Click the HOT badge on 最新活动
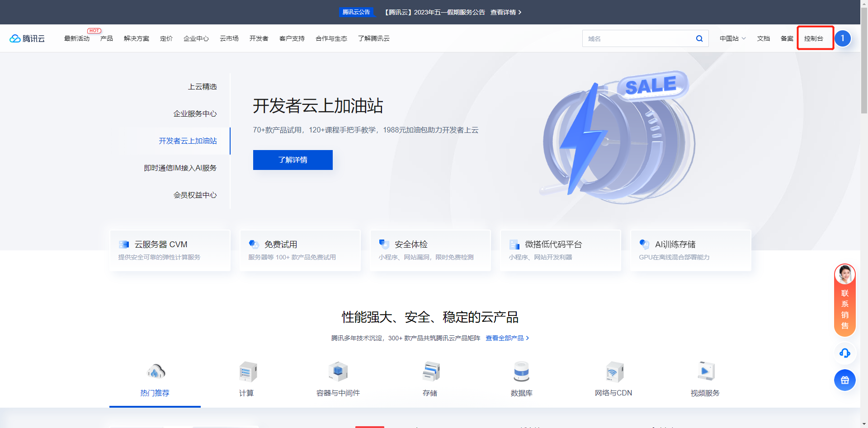This screenshot has width=868, height=428. coord(94,31)
